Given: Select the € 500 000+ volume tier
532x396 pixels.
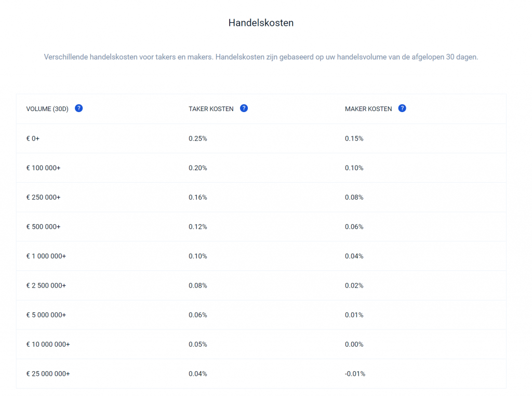Looking at the screenshot, I should pyautogui.click(x=43, y=227).
